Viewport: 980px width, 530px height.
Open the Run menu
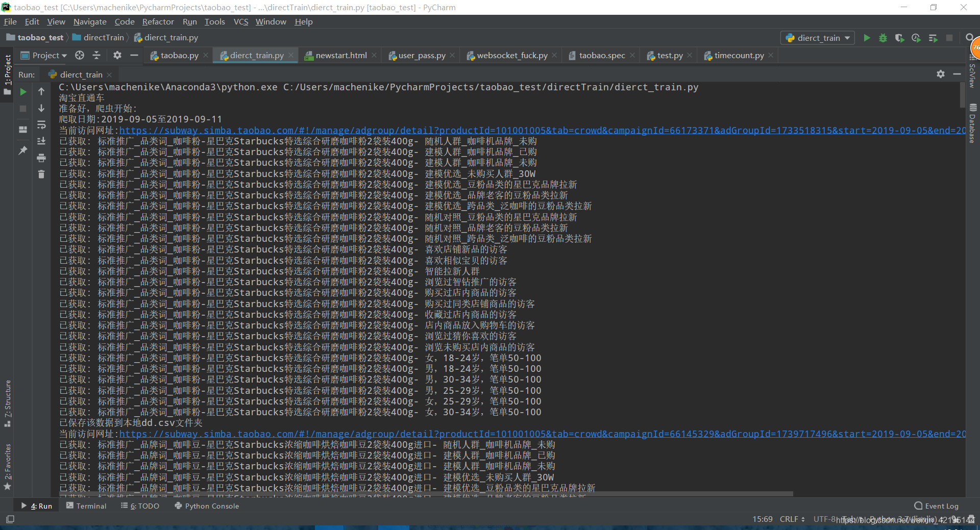[x=189, y=21]
